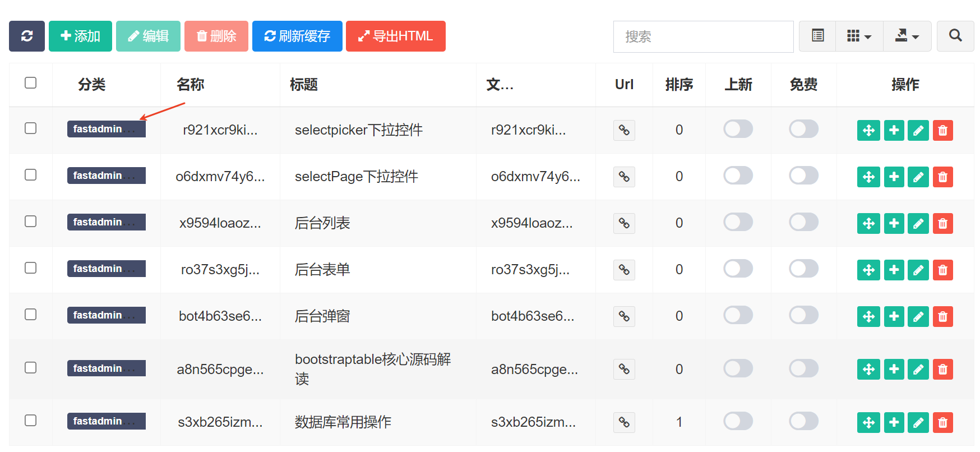Click green plus icon in 后台表单 row

pyautogui.click(x=894, y=270)
